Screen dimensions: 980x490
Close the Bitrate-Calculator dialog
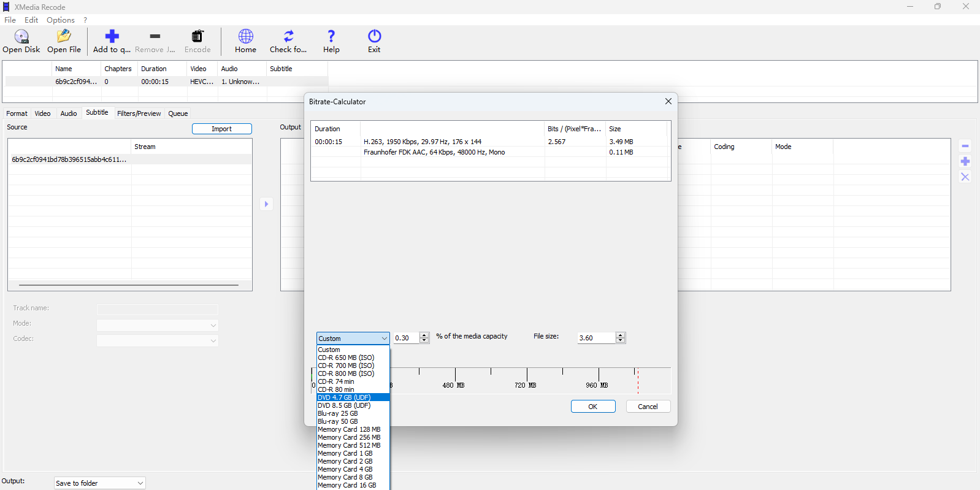coord(668,102)
